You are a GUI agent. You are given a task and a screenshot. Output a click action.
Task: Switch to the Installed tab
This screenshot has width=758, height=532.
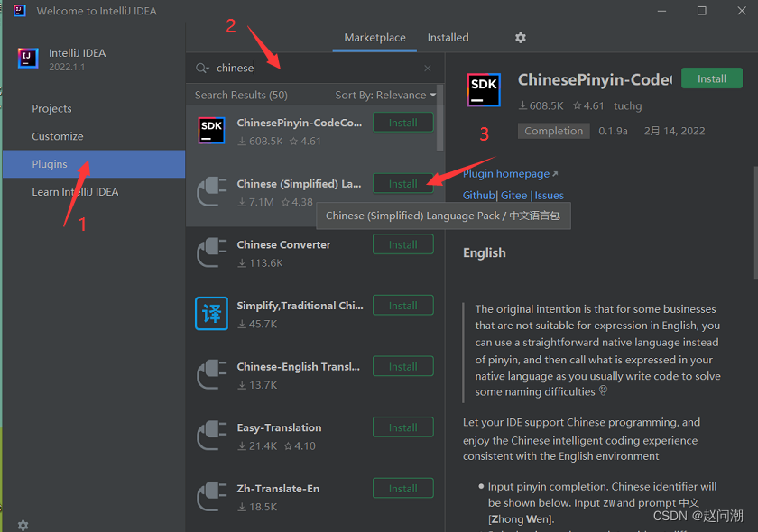tap(448, 38)
